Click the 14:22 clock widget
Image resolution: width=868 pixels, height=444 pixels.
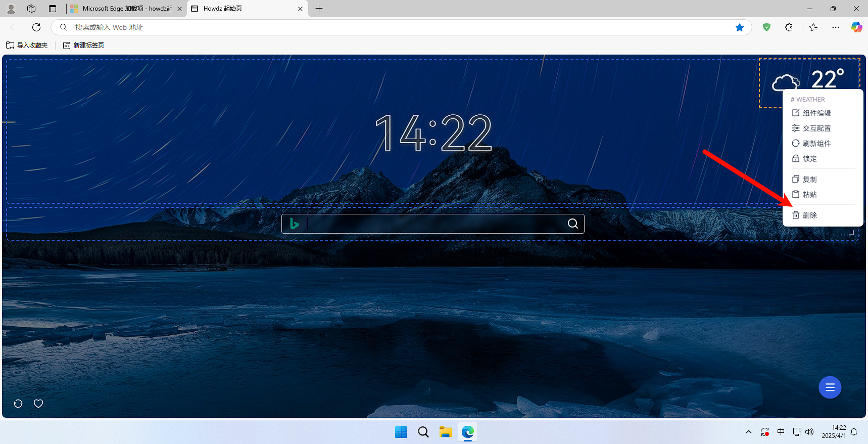(433, 133)
